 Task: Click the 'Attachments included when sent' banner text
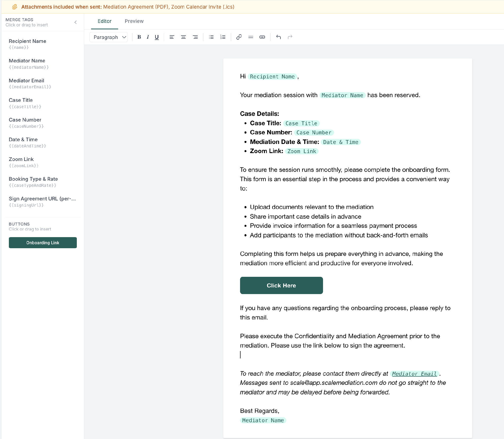tap(62, 7)
